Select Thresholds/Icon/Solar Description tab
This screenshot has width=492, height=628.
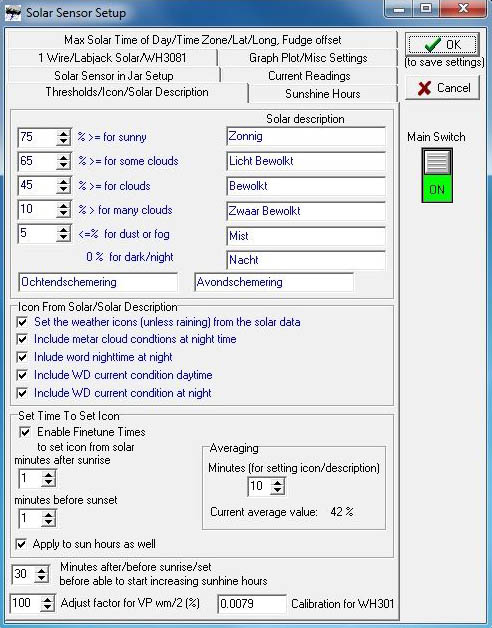coord(127,92)
